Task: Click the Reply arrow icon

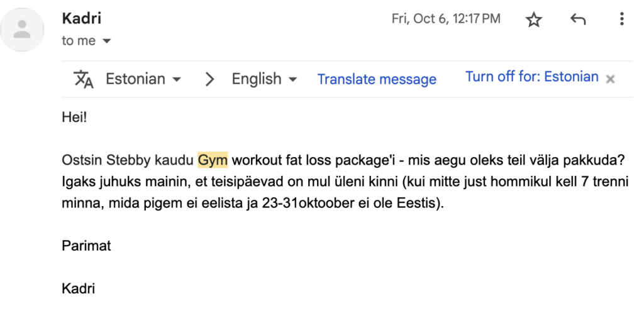Action: pos(578,19)
